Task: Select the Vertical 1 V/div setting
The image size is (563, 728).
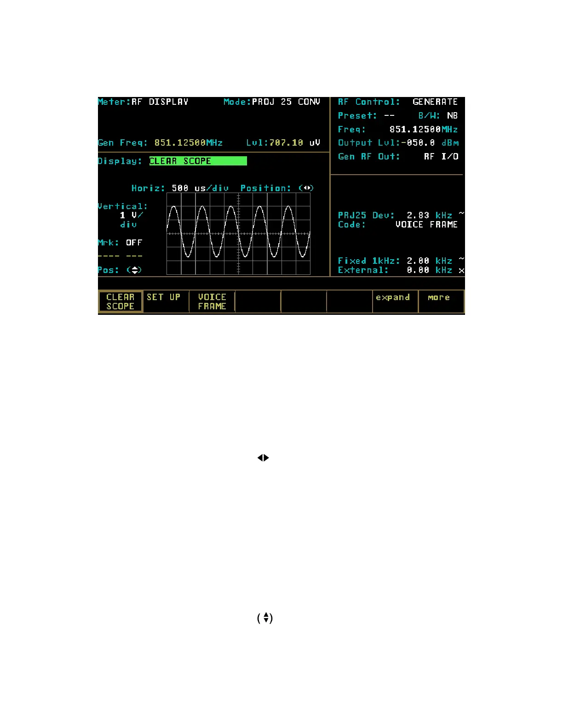Action: point(131,220)
